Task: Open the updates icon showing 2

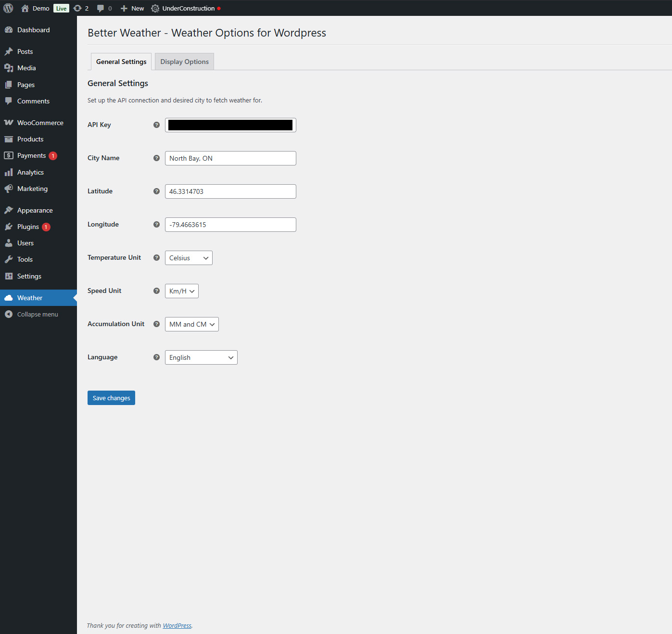Action: 77,8
